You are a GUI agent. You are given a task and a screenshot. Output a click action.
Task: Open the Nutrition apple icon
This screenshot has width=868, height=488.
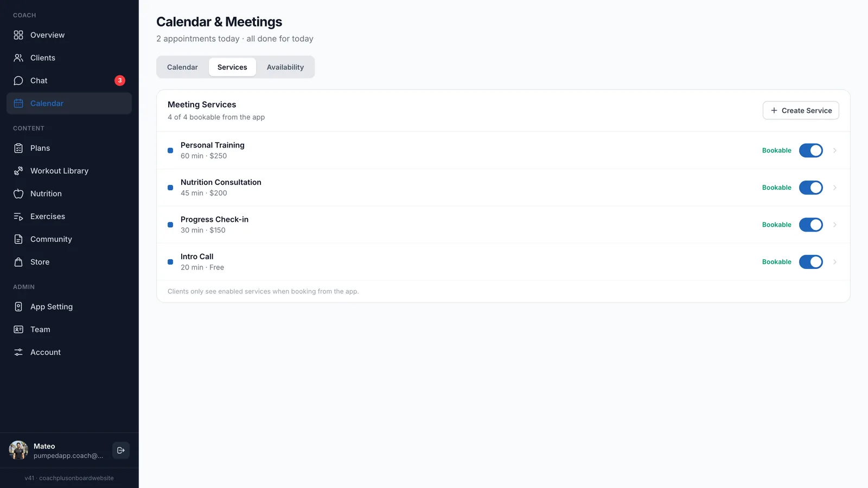18,194
